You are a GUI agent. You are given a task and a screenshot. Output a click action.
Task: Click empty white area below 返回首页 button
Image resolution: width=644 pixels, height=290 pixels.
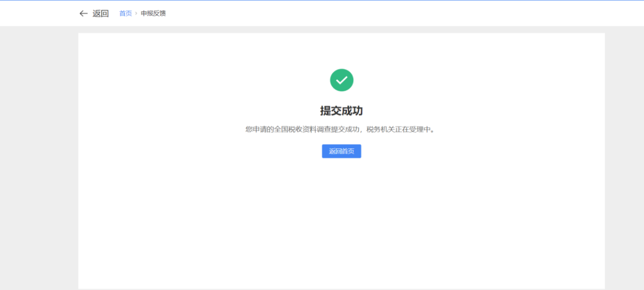(x=341, y=213)
